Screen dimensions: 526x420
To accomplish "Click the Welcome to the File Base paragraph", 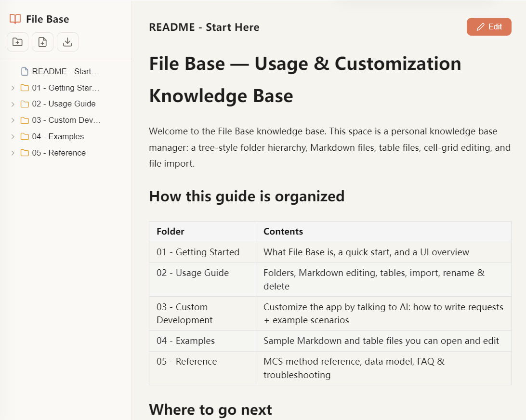I will (x=330, y=147).
